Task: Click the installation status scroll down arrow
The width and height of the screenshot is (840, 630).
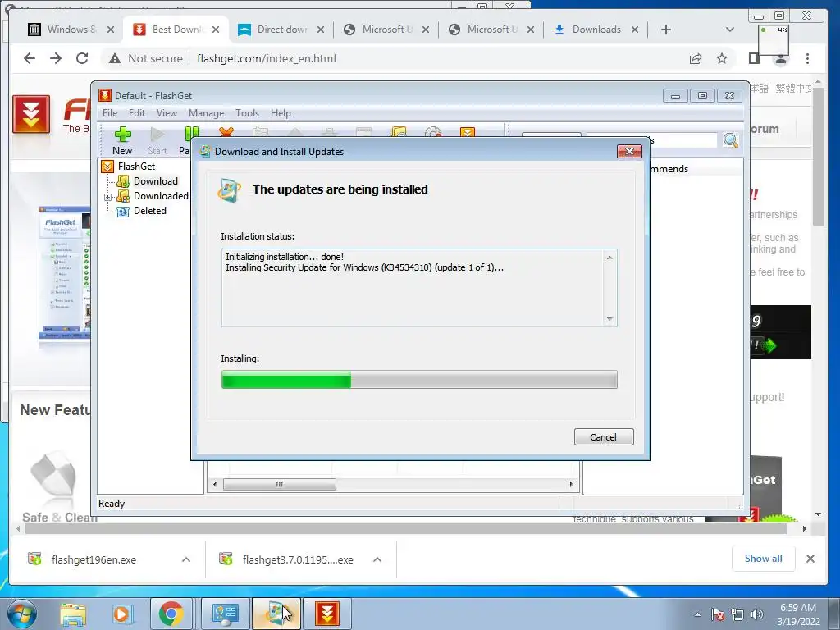Action: pyautogui.click(x=609, y=319)
